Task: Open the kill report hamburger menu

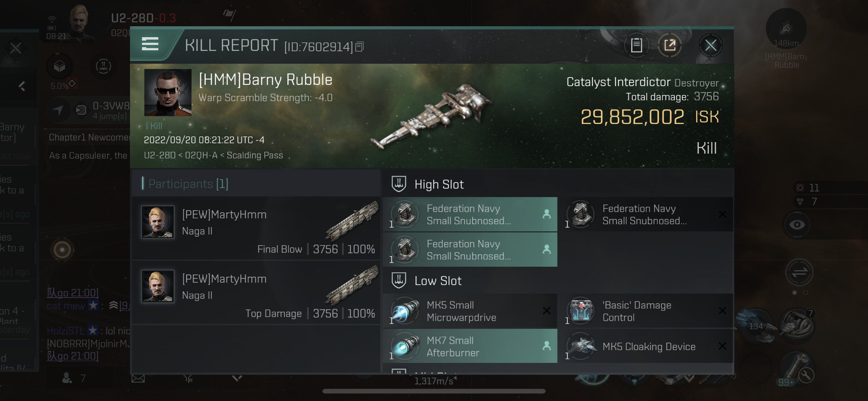Action: [x=150, y=44]
